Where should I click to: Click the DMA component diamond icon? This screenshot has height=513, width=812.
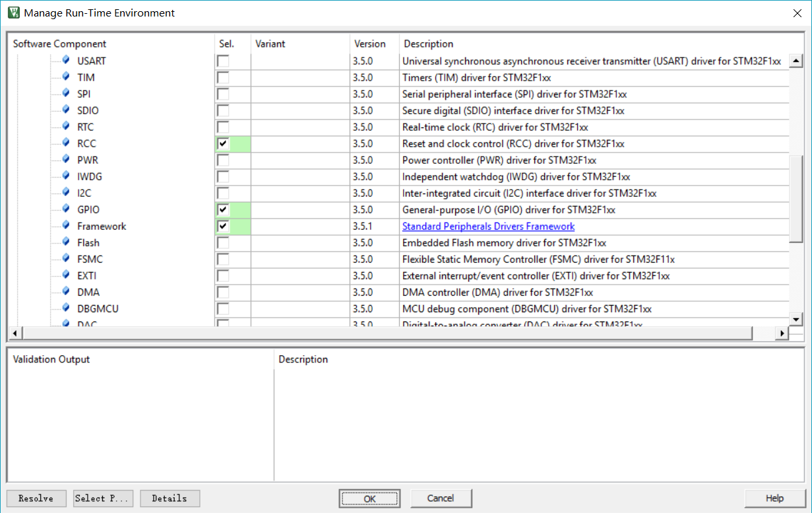pyautogui.click(x=66, y=291)
